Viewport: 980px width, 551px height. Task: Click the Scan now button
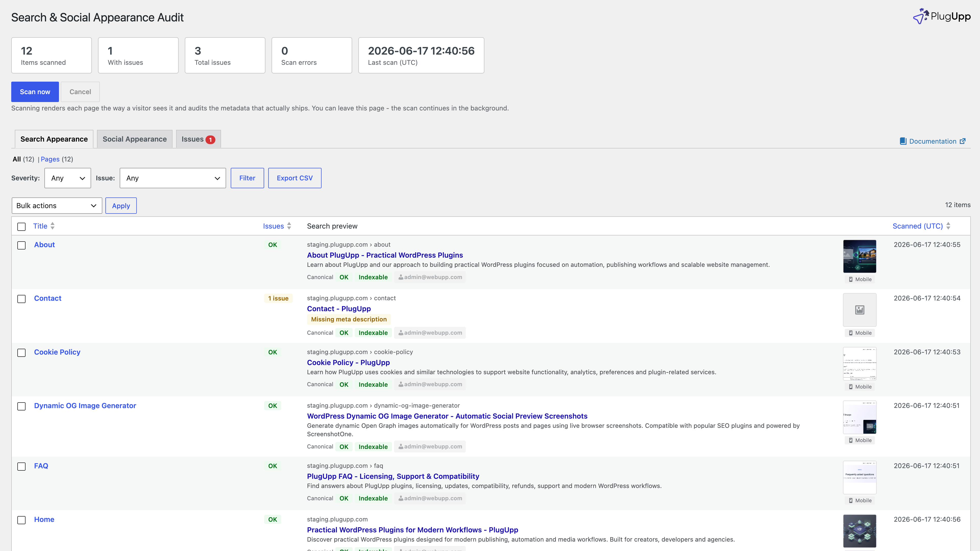tap(35, 92)
